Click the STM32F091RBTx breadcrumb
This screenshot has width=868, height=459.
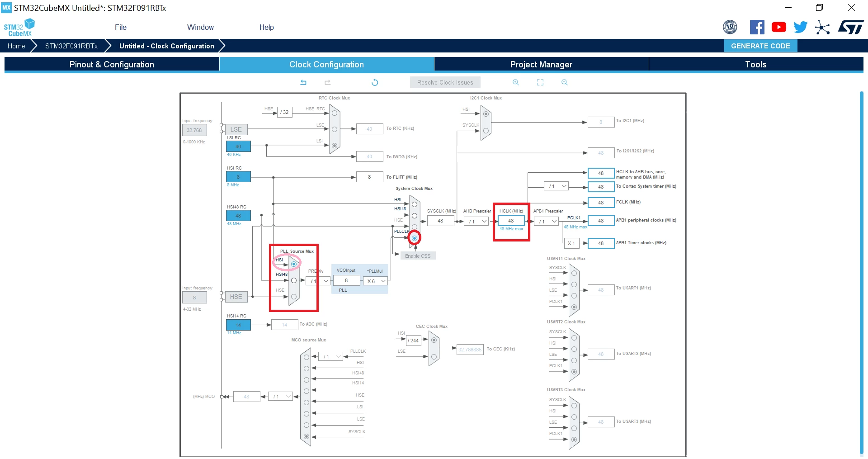[71, 46]
